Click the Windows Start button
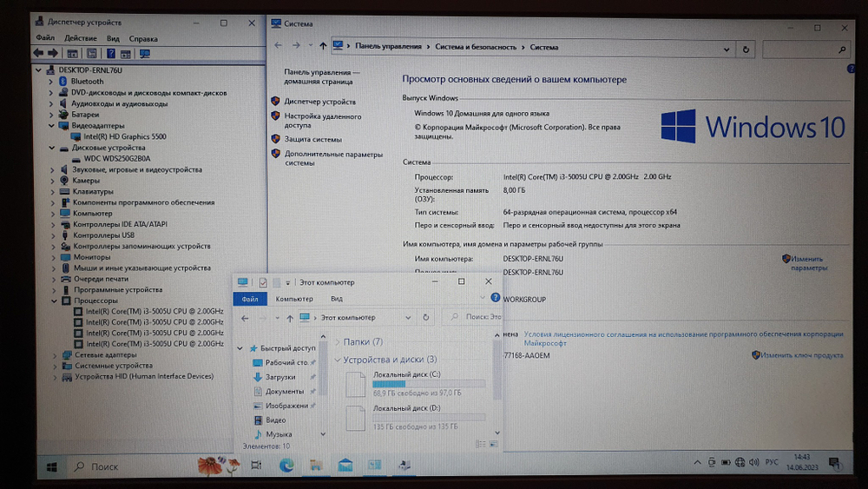The width and height of the screenshot is (868, 489). pos(51,467)
